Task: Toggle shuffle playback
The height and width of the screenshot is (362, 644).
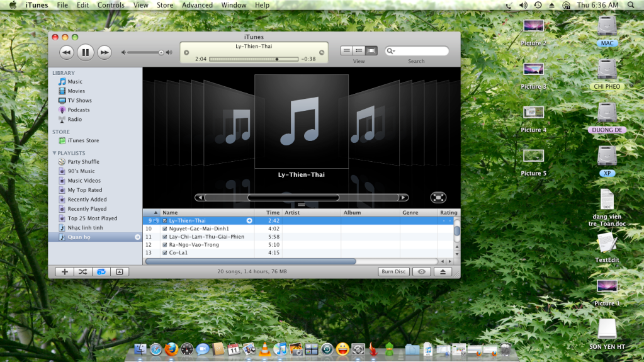Action: coord(82,271)
